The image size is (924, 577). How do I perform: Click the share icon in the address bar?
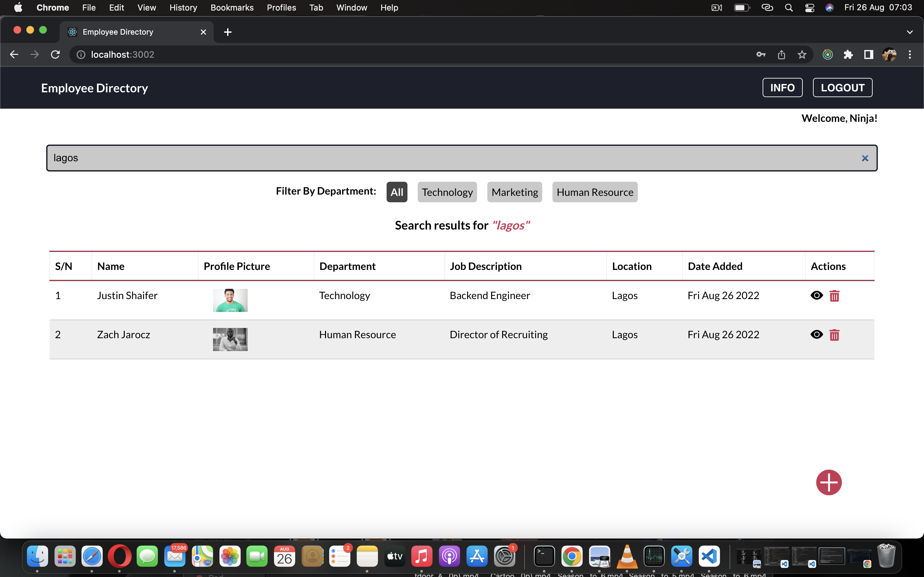pos(781,54)
